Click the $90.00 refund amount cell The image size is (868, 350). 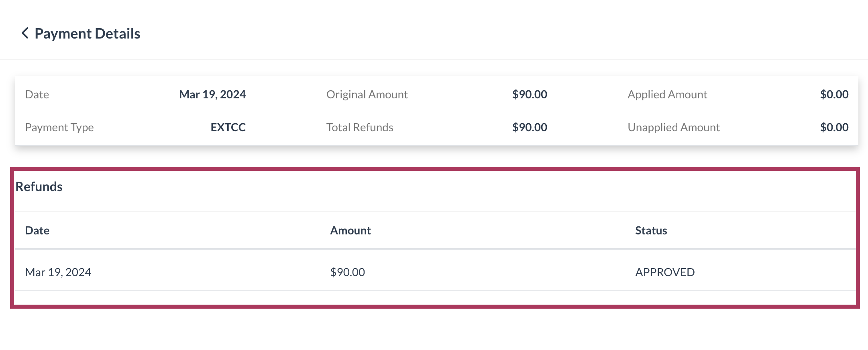click(x=347, y=272)
